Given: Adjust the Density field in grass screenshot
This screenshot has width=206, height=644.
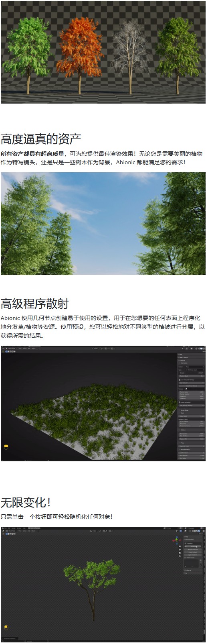Looking at the screenshot, I should tap(192, 373).
